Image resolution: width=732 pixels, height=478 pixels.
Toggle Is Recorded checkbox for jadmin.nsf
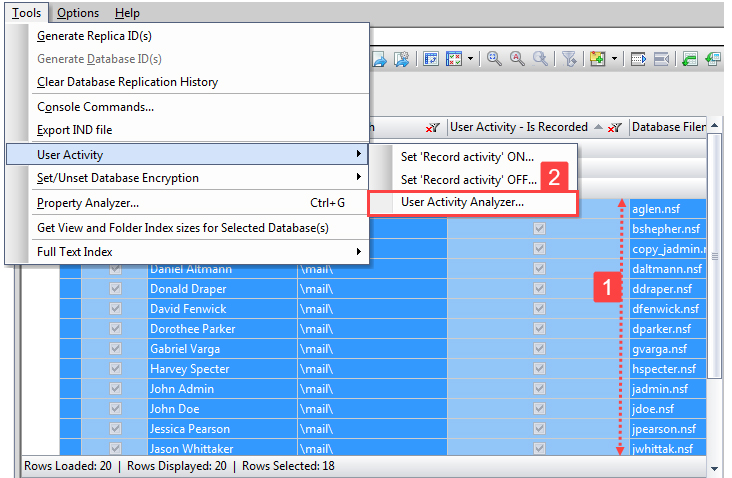pos(539,389)
